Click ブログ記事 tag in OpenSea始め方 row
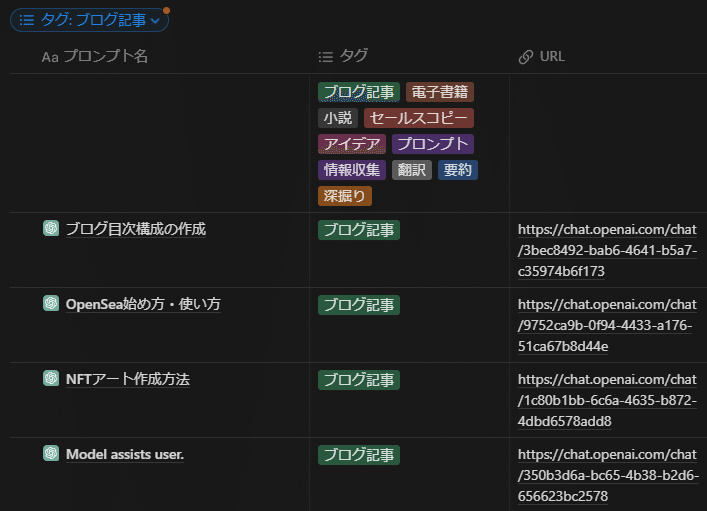The image size is (707, 511). 359,305
